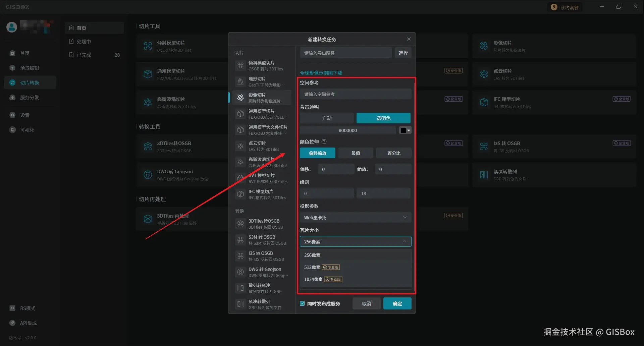Click the 请输入导出路径 input field

[x=346, y=53]
